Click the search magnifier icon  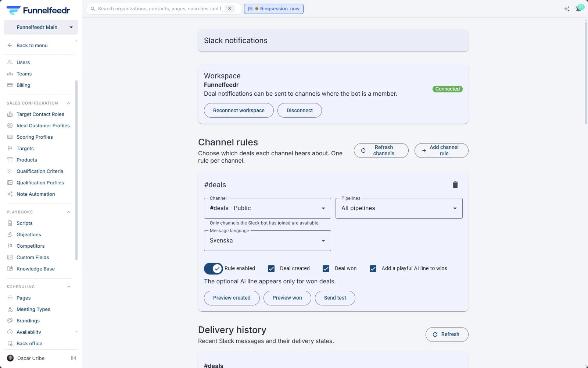(93, 9)
